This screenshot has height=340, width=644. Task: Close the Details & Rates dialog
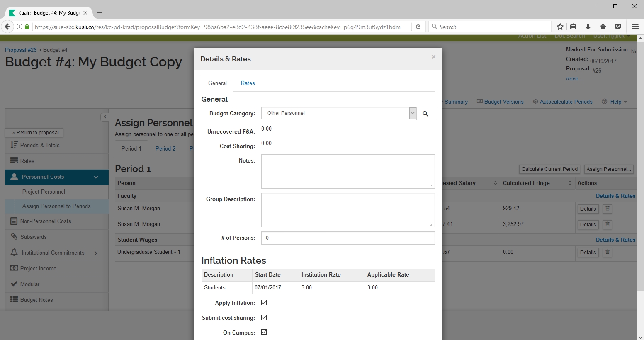coord(433,57)
